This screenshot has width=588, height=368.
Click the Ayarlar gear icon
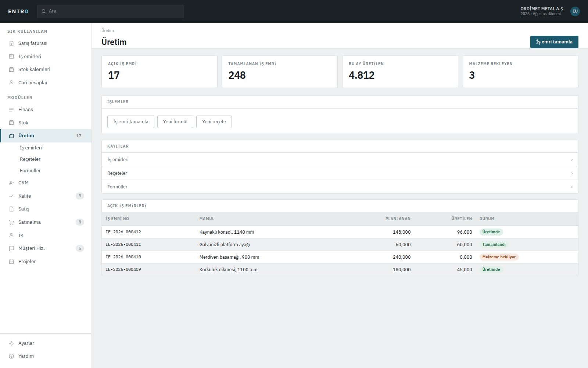pyautogui.click(x=11, y=343)
